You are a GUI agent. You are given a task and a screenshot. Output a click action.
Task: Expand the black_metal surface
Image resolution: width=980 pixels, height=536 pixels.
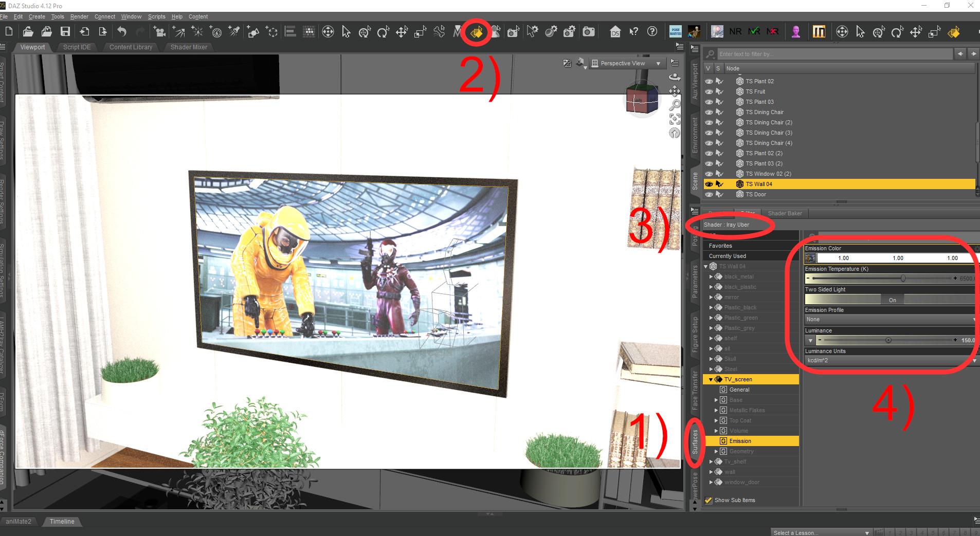coord(711,276)
